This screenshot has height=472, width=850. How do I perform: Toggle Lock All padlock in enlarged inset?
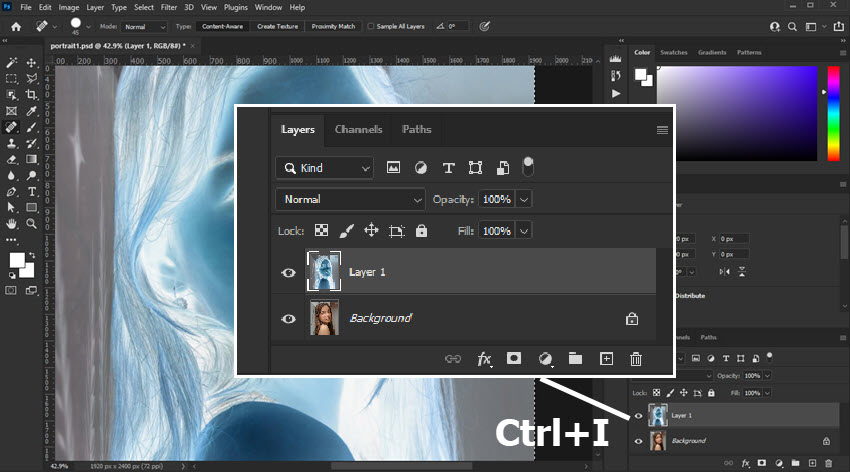tap(421, 231)
